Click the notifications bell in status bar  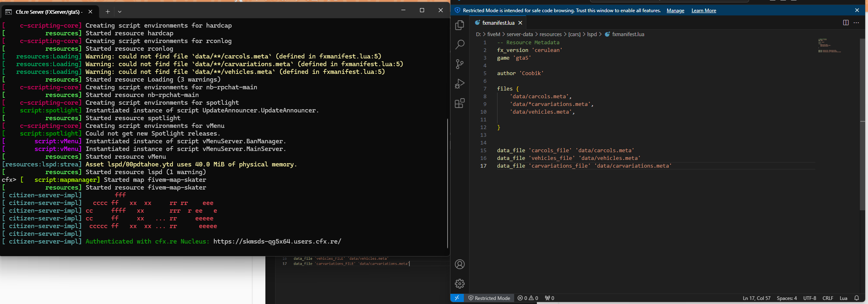pyautogui.click(x=857, y=298)
